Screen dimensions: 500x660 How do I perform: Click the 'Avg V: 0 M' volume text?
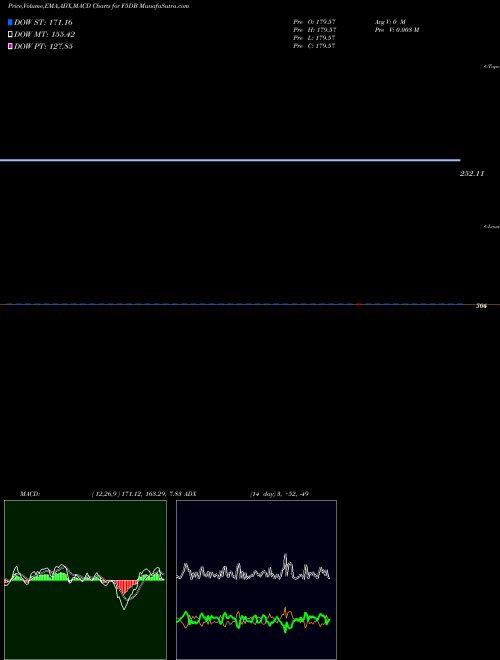(x=390, y=22)
